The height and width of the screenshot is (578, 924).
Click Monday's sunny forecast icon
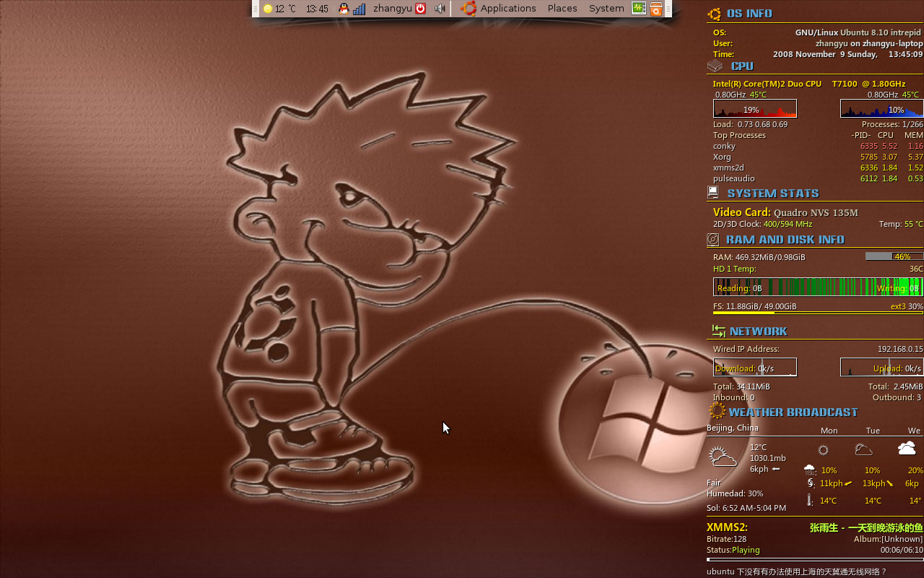(823, 449)
